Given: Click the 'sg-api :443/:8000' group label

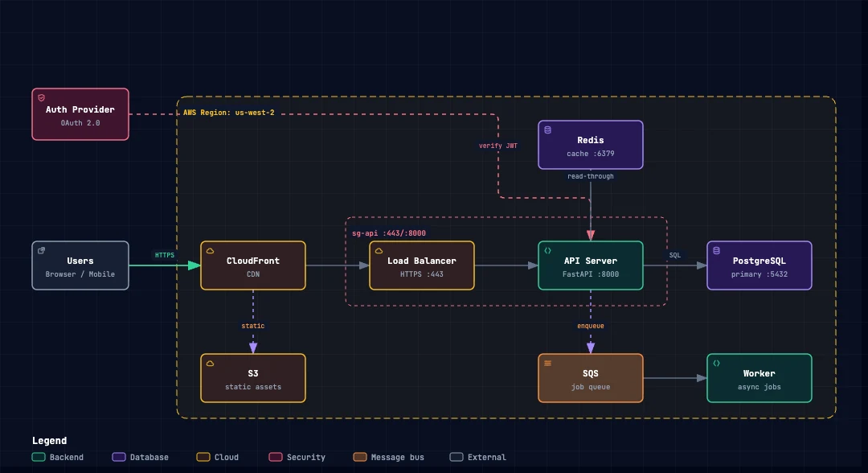Looking at the screenshot, I should pos(389,233).
